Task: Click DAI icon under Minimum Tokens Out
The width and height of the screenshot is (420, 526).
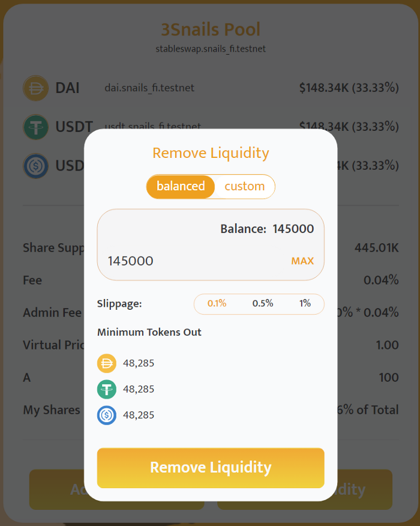Action: 107,363
